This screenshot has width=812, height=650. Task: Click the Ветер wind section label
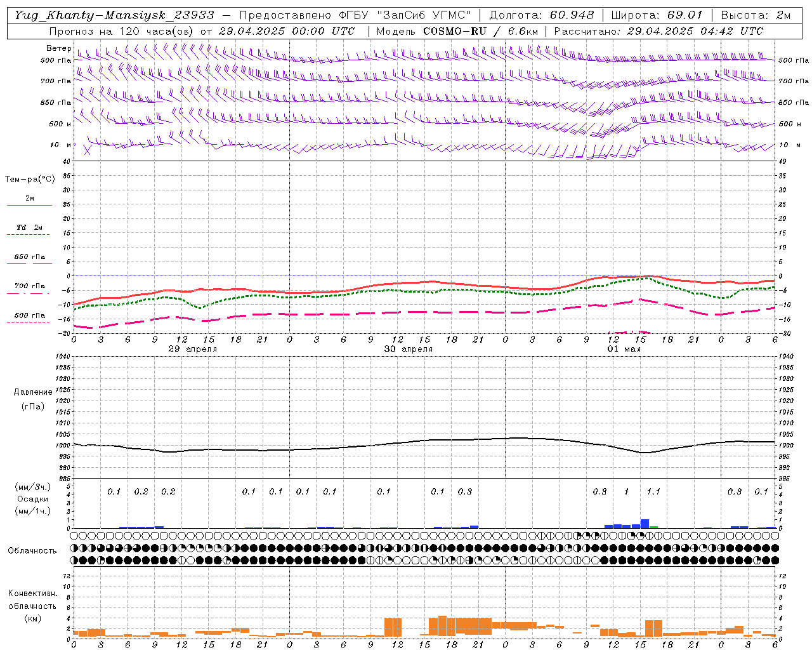tap(59, 48)
